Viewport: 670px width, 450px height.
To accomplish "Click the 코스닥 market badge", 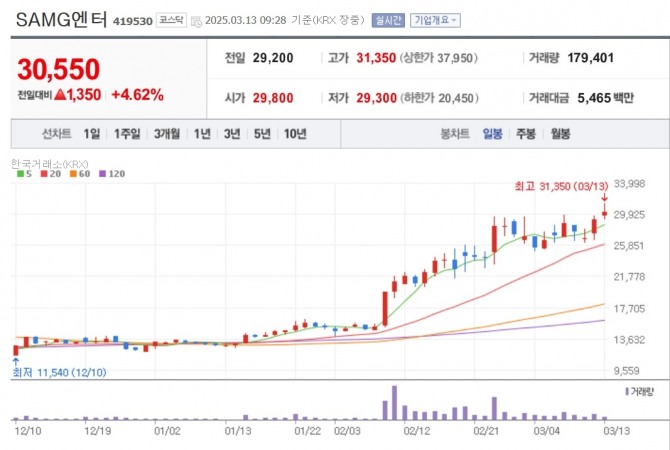I will tap(171, 20).
